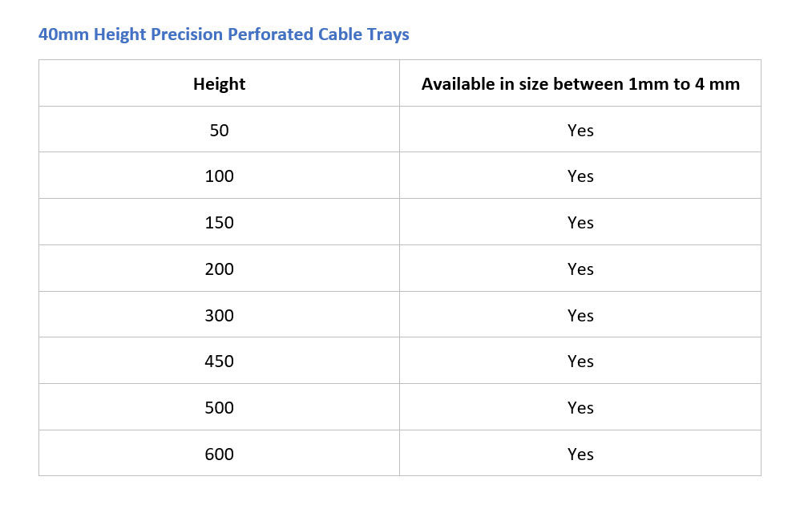Click the height value 600 cell
This screenshot has height=513, width=812.
pyautogui.click(x=219, y=454)
